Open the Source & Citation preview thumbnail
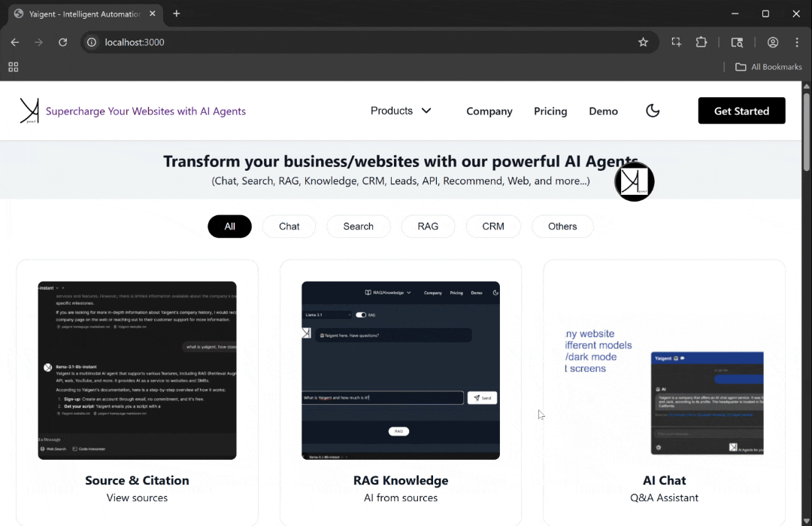 (138, 370)
